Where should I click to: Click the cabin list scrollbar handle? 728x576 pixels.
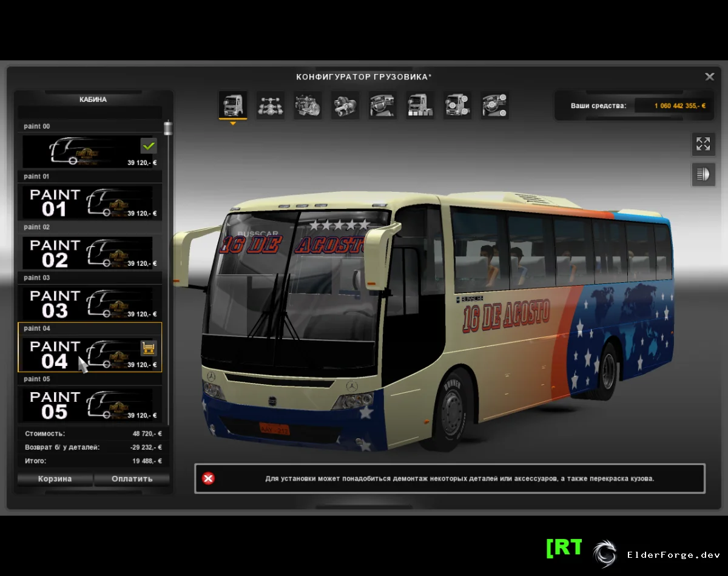click(x=168, y=128)
